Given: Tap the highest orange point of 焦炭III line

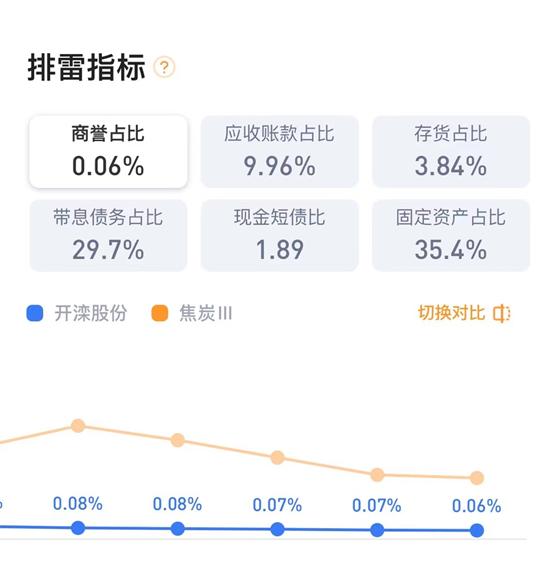Looking at the screenshot, I should pos(78,426).
